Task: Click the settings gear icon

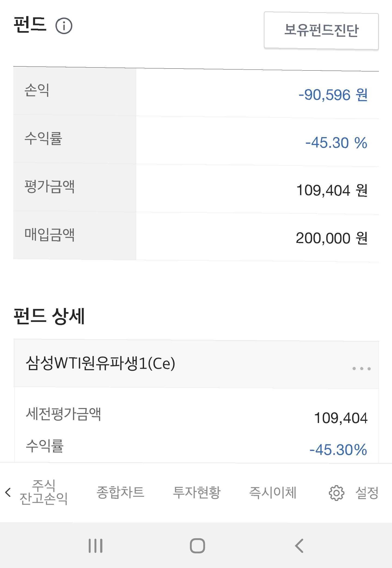Action: pyautogui.click(x=336, y=493)
